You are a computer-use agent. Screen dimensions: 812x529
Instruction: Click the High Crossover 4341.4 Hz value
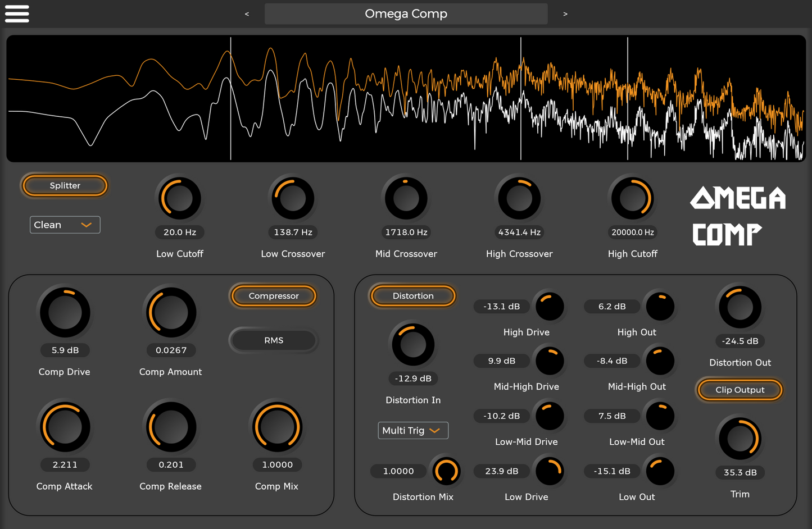pos(519,232)
